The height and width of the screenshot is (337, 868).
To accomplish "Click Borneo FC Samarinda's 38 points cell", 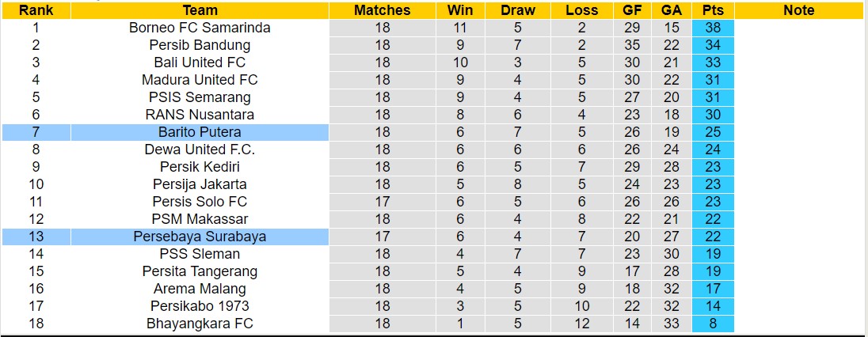I will tap(712, 28).
